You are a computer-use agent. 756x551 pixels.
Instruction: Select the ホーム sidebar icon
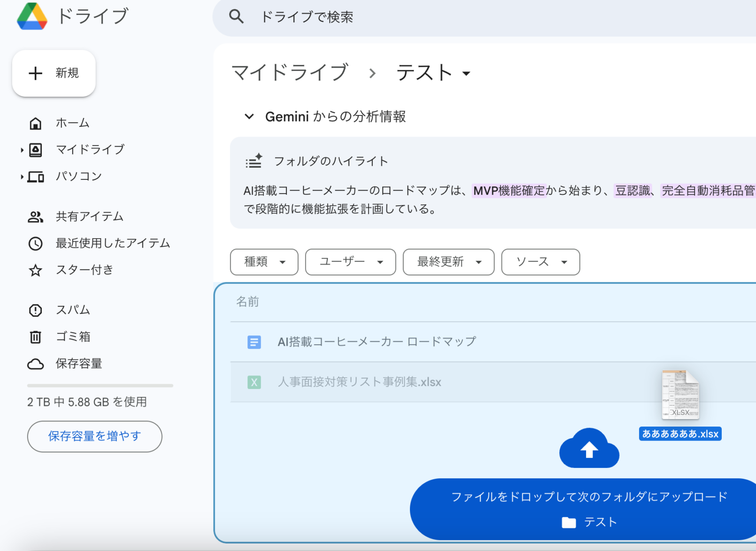click(36, 123)
